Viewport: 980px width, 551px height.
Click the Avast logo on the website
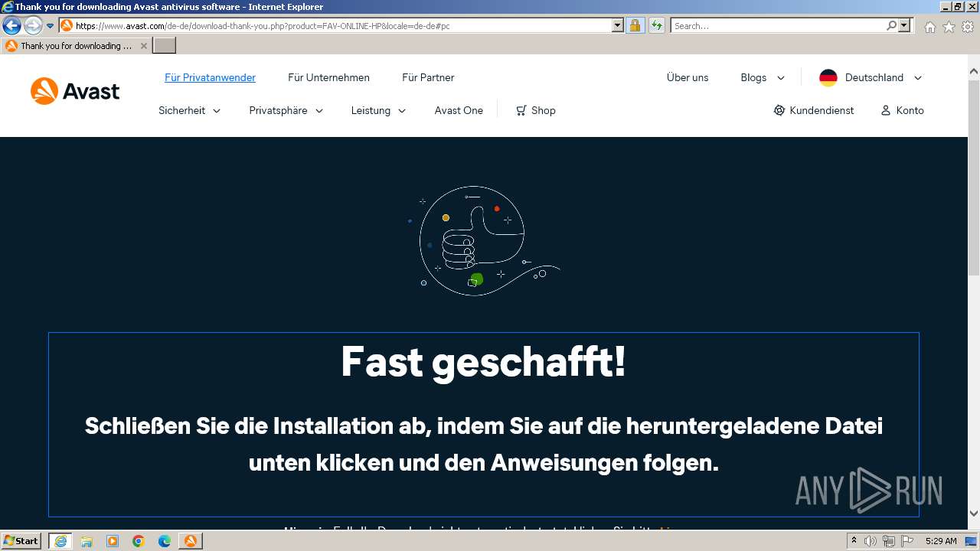click(75, 91)
